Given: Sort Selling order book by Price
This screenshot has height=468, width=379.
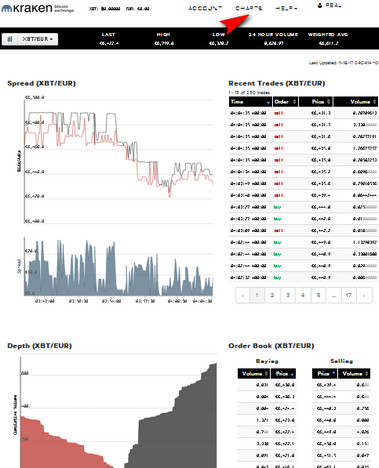Looking at the screenshot, I should point(324,373).
